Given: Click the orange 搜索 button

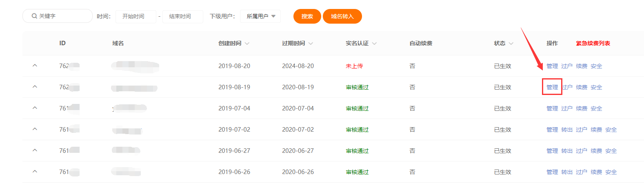Looking at the screenshot, I should (x=307, y=16).
